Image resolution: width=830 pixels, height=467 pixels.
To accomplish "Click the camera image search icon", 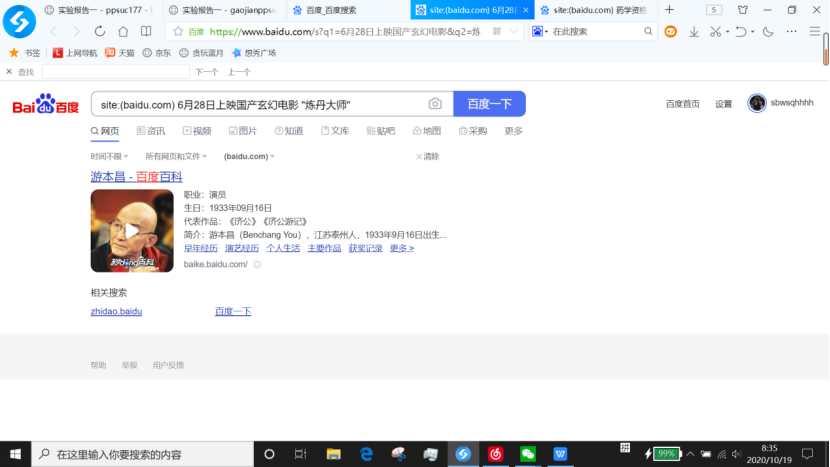I will point(435,104).
